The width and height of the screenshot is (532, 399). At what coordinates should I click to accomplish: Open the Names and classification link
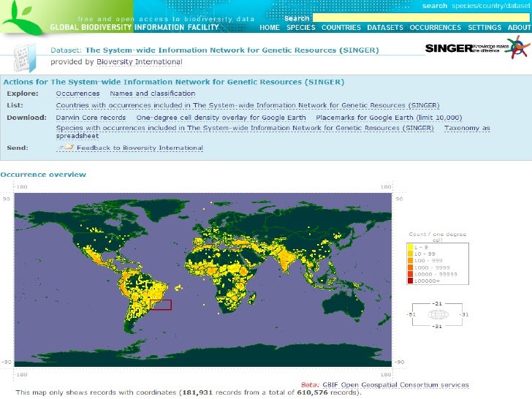[x=152, y=94]
